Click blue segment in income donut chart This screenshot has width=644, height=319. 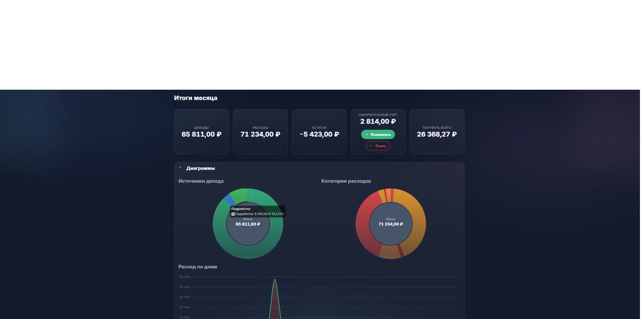[229, 200]
